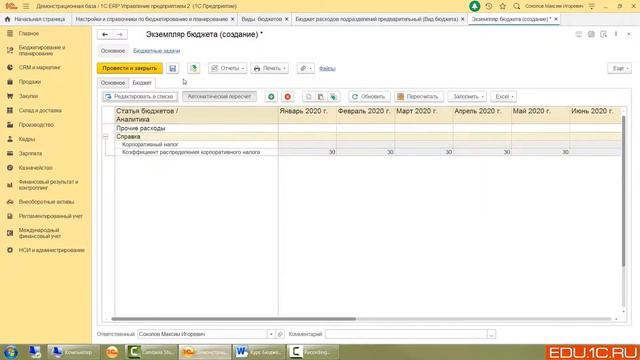Open the Закупки section
Screen dimensions: 640x360
(28, 96)
